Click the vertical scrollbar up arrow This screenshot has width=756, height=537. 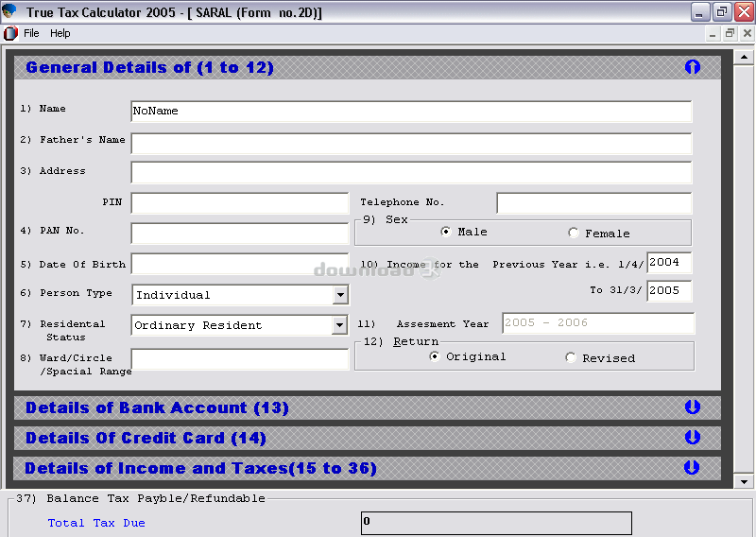(x=744, y=57)
